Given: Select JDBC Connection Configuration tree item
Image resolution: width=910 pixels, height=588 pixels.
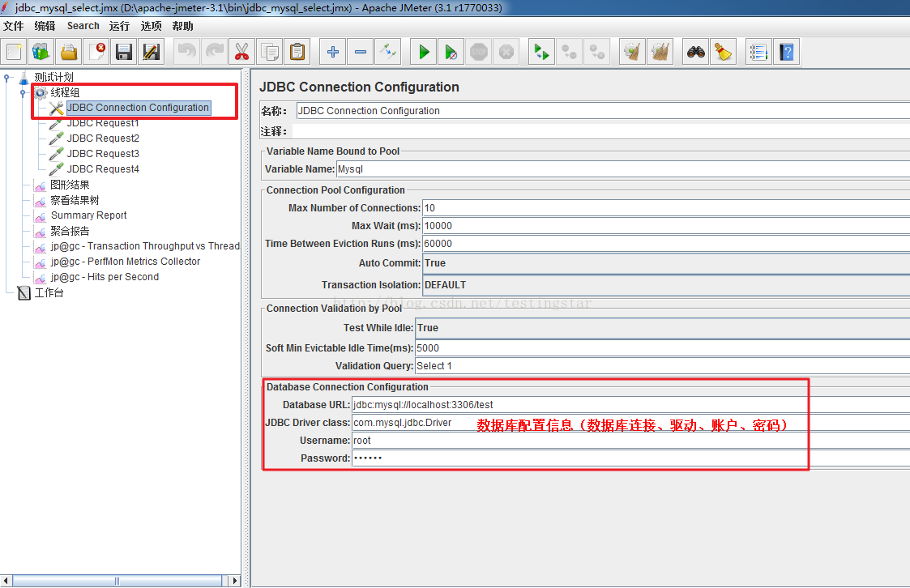Looking at the screenshot, I should 138,108.
